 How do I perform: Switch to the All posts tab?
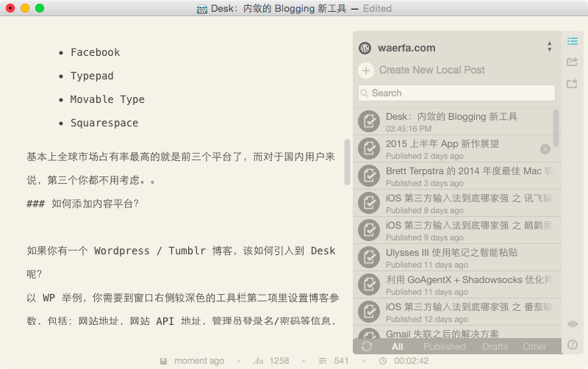click(x=398, y=347)
